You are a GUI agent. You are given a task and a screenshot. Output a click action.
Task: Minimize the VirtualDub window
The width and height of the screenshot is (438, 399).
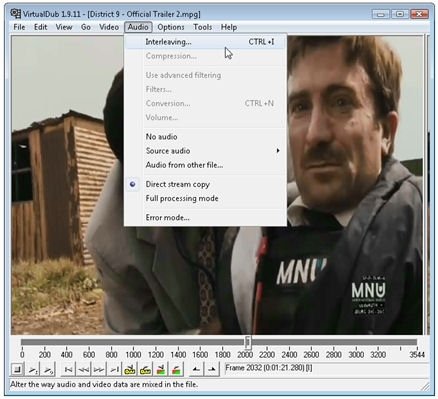click(381, 14)
